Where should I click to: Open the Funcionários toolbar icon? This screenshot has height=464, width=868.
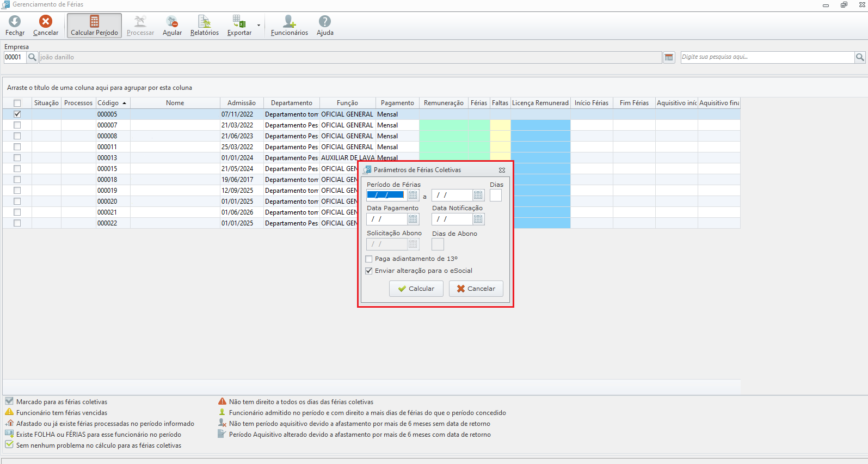tap(289, 22)
